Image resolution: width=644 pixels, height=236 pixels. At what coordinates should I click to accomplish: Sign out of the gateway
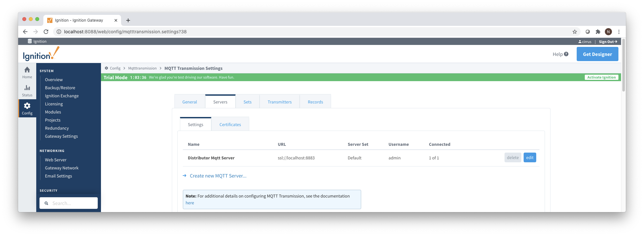(x=608, y=42)
